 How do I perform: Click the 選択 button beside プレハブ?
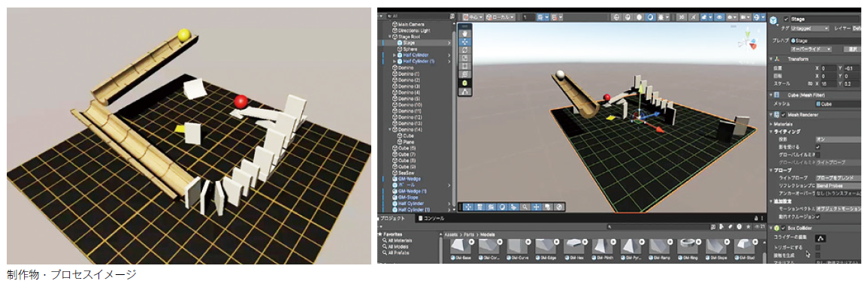pos(852,49)
